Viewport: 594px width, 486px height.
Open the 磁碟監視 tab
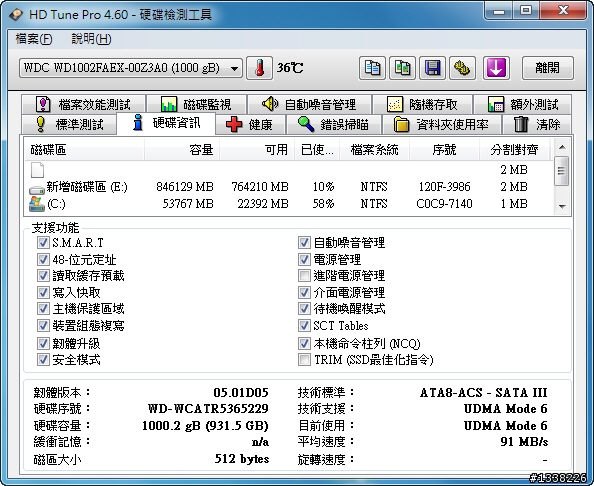pyautogui.click(x=196, y=104)
